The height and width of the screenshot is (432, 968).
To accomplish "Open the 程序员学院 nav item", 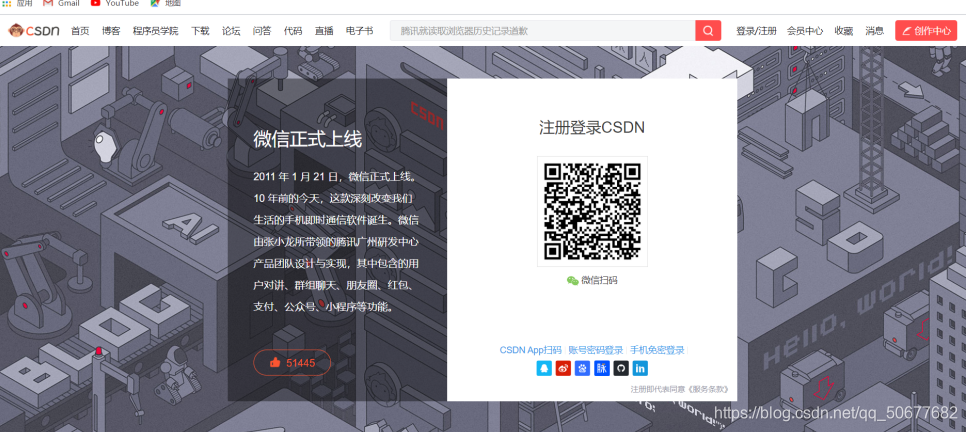I will tap(156, 31).
